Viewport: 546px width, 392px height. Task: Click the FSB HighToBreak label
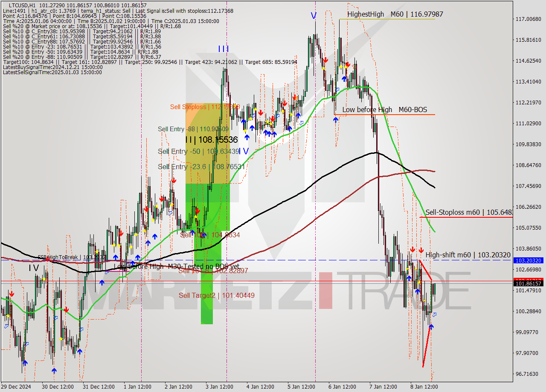coord(72,257)
